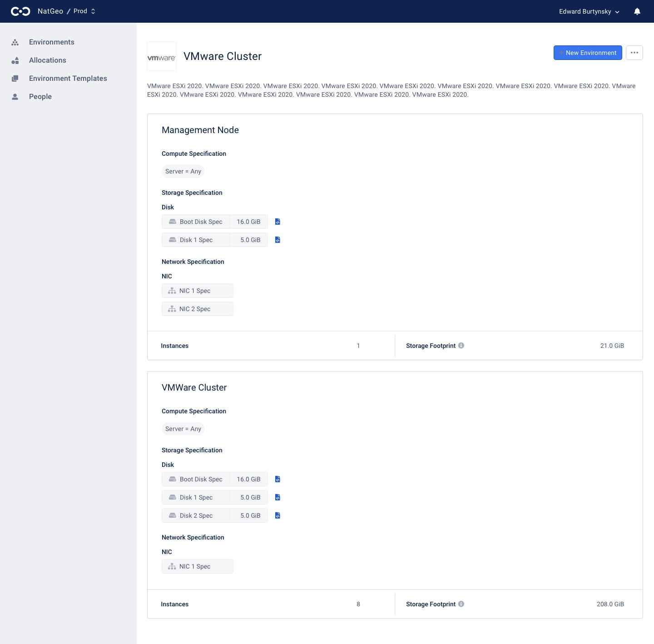This screenshot has height=644, width=654.
Task: Select People in the sidebar
Action: click(40, 97)
